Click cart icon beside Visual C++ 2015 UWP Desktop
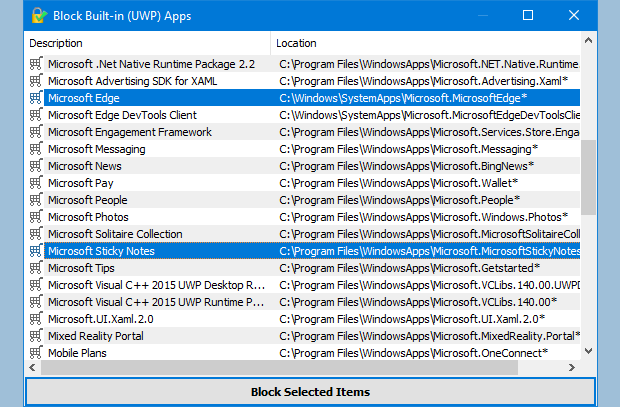This screenshot has height=407, width=620. (x=36, y=285)
